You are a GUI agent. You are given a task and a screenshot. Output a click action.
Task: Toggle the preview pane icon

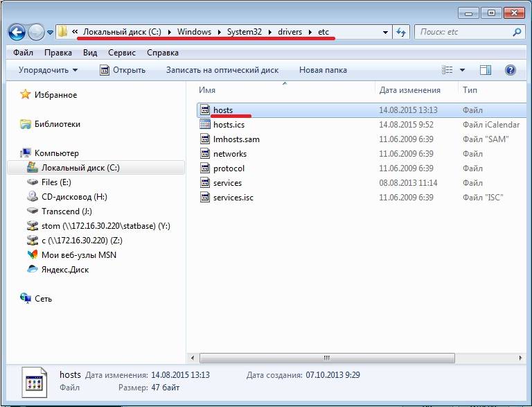(x=486, y=70)
